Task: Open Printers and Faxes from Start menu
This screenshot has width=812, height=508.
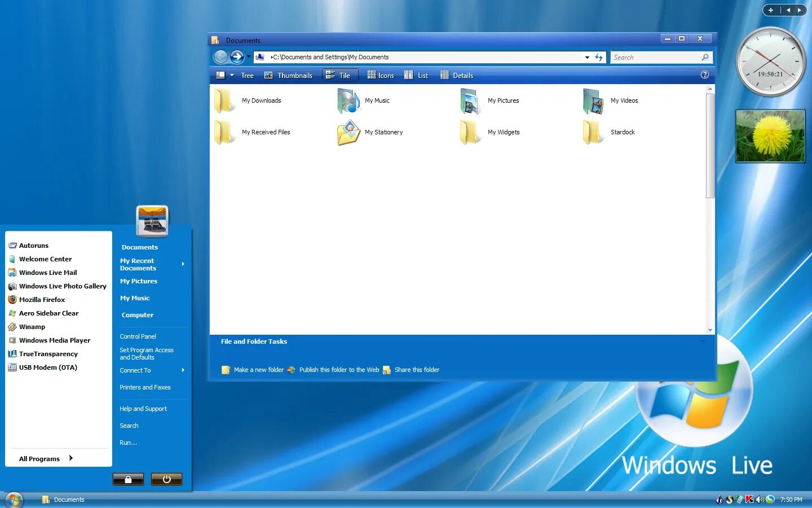Action: pos(145,387)
